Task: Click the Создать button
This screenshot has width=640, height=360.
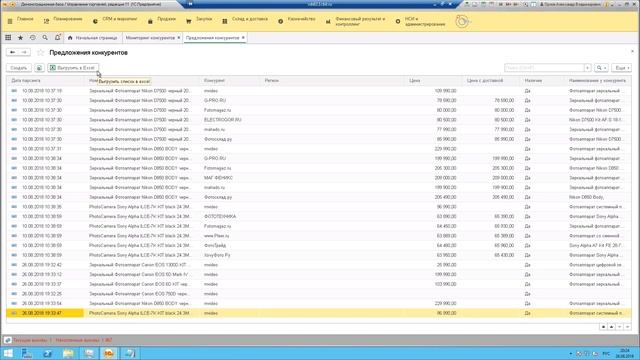Action: (19, 68)
